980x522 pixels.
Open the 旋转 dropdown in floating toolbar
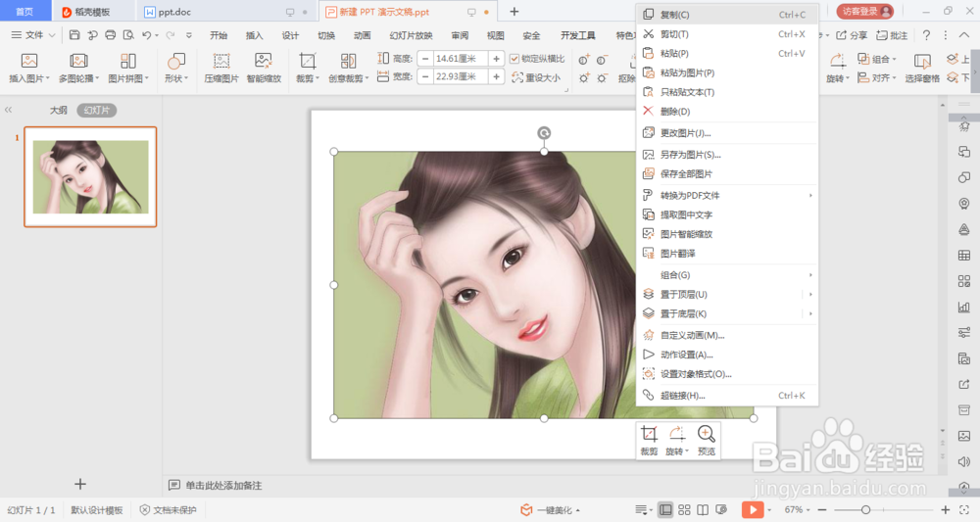(677, 440)
